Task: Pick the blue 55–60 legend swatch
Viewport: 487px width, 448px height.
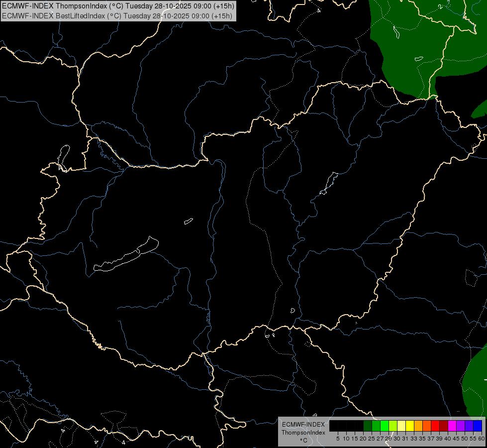Action: coord(478,426)
